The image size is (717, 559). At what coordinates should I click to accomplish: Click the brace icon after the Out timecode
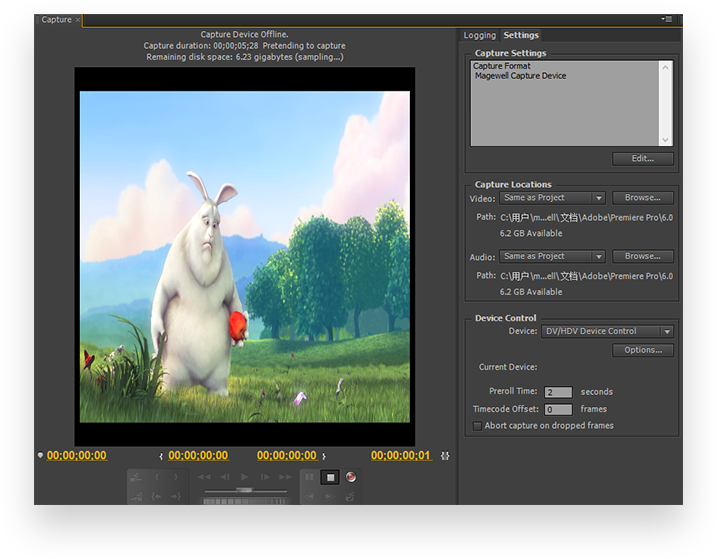click(324, 456)
